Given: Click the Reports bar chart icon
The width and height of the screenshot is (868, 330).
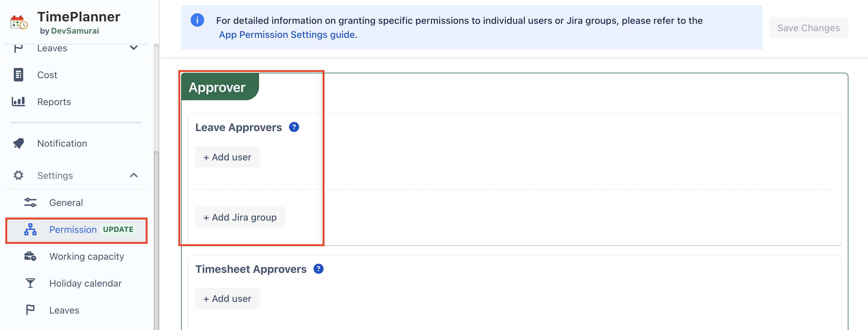Looking at the screenshot, I should [x=19, y=101].
